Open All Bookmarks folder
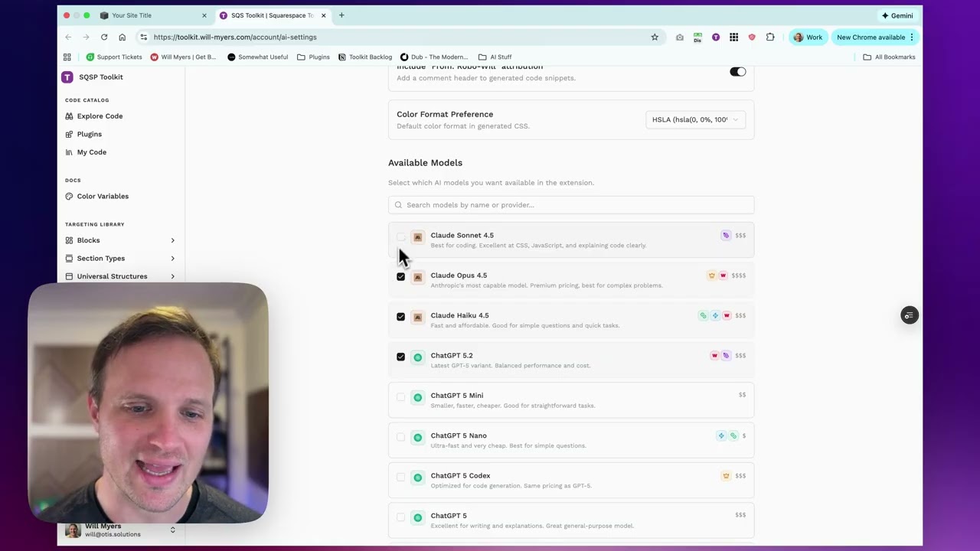The image size is (980, 551). pyautogui.click(x=889, y=57)
